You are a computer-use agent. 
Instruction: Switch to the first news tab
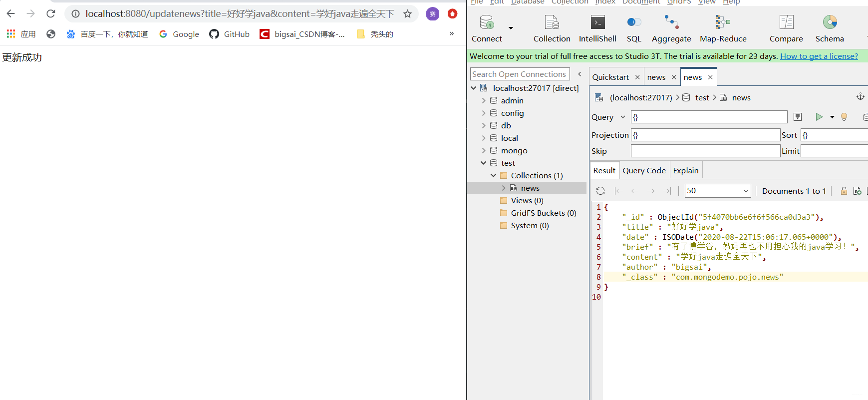coord(656,77)
